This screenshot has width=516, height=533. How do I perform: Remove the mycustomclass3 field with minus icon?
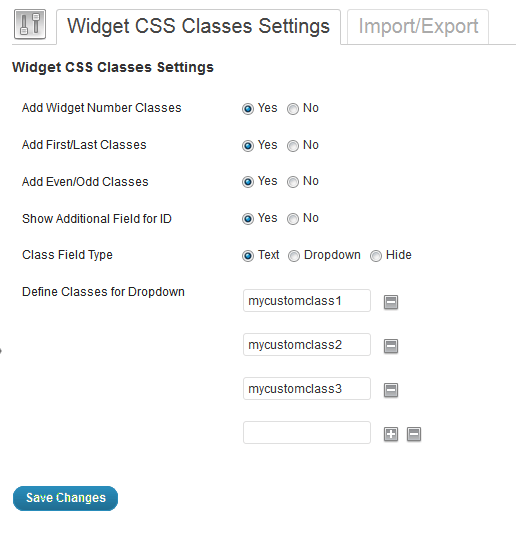click(391, 390)
